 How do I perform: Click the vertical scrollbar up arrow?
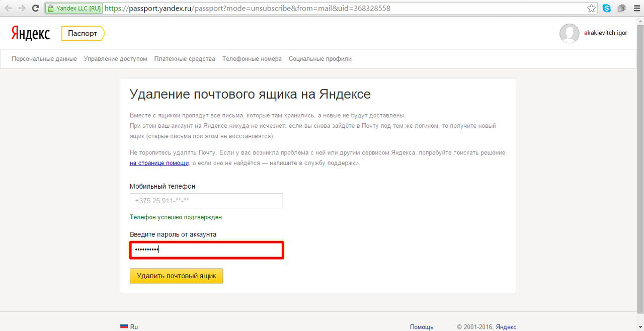pyautogui.click(x=640, y=21)
